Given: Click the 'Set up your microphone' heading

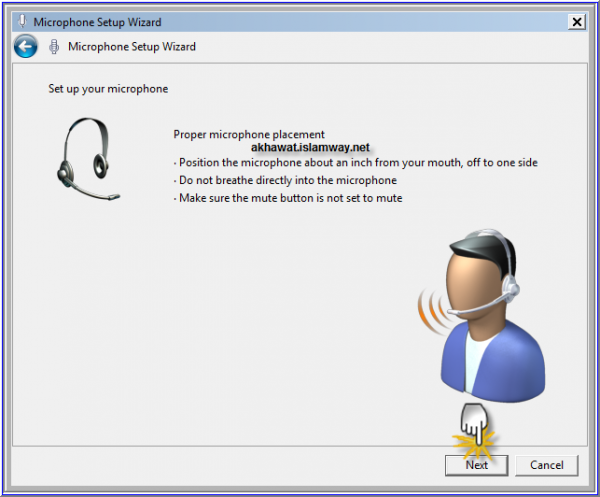Looking at the screenshot, I should point(108,89).
